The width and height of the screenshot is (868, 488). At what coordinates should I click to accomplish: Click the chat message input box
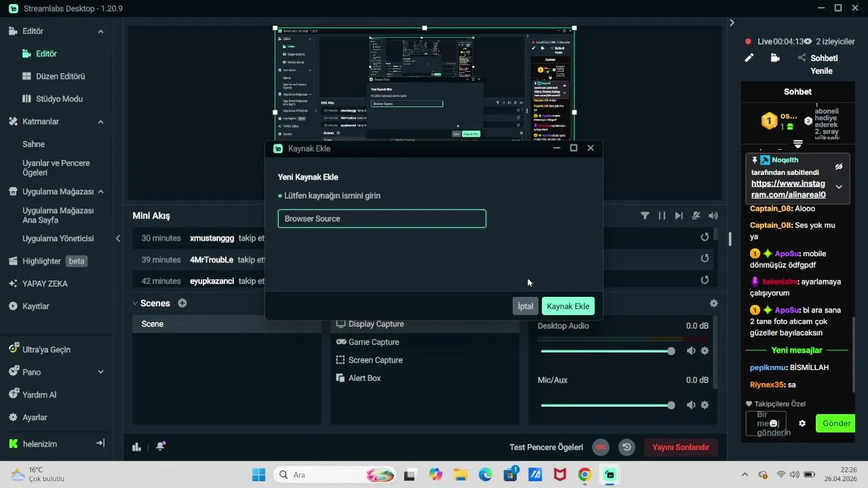(766, 424)
